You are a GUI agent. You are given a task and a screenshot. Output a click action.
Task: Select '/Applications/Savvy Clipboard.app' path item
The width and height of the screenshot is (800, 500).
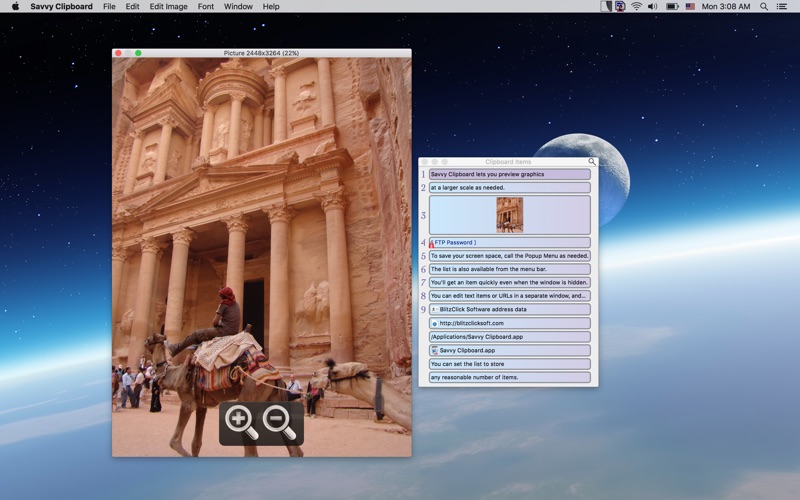pos(510,337)
